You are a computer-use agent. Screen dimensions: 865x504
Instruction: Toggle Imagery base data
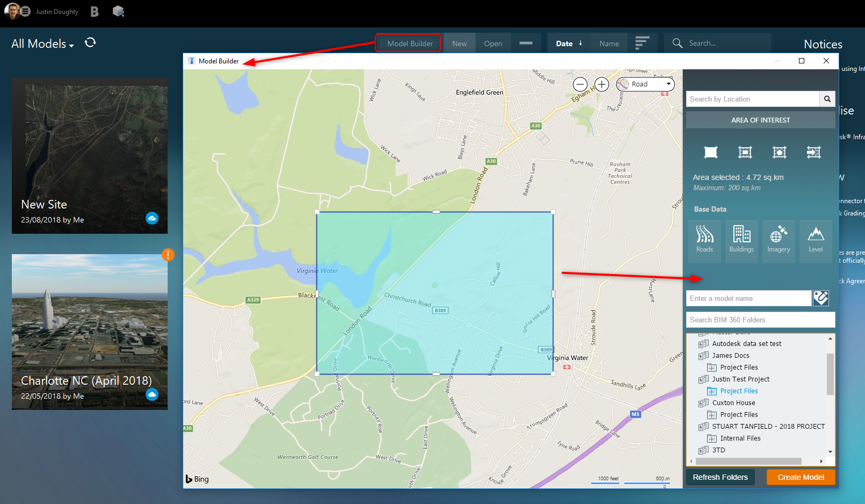pyautogui.click(x=778, y=241)
